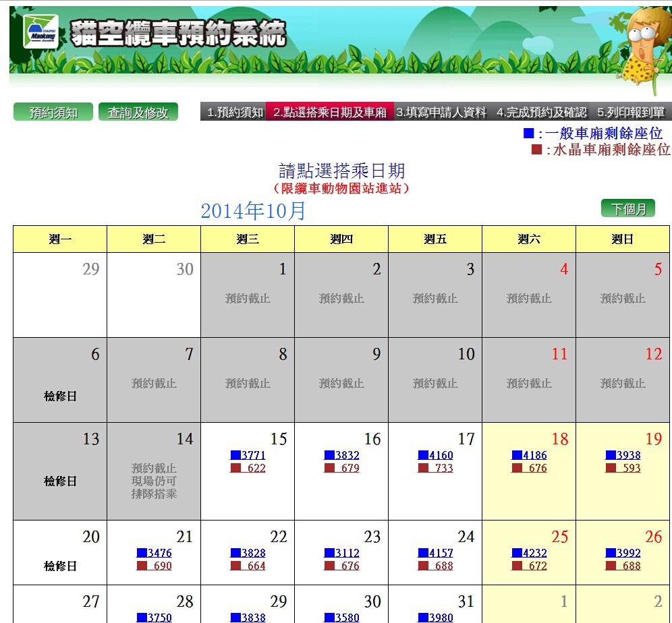672x623 pixels.
Task: Choose crystal cabin seats 664 on the 22nd
Action: (x=248, y=566)
